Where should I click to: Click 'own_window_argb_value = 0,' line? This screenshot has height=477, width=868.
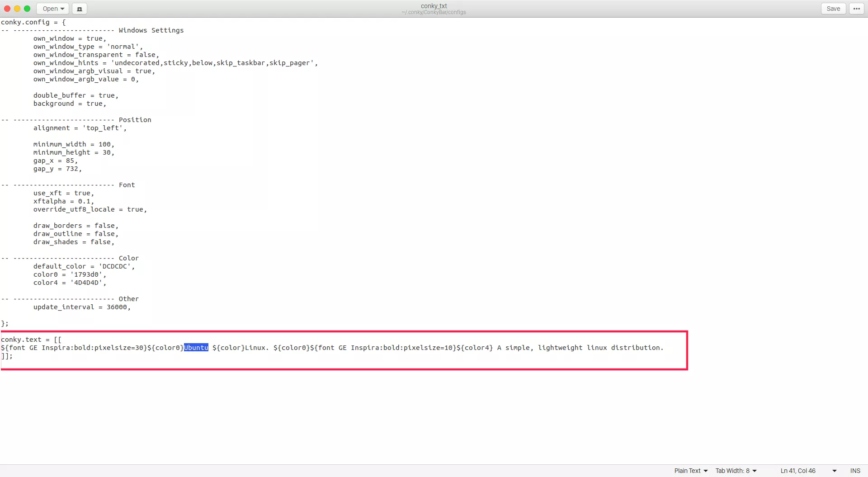coord(86,79)
